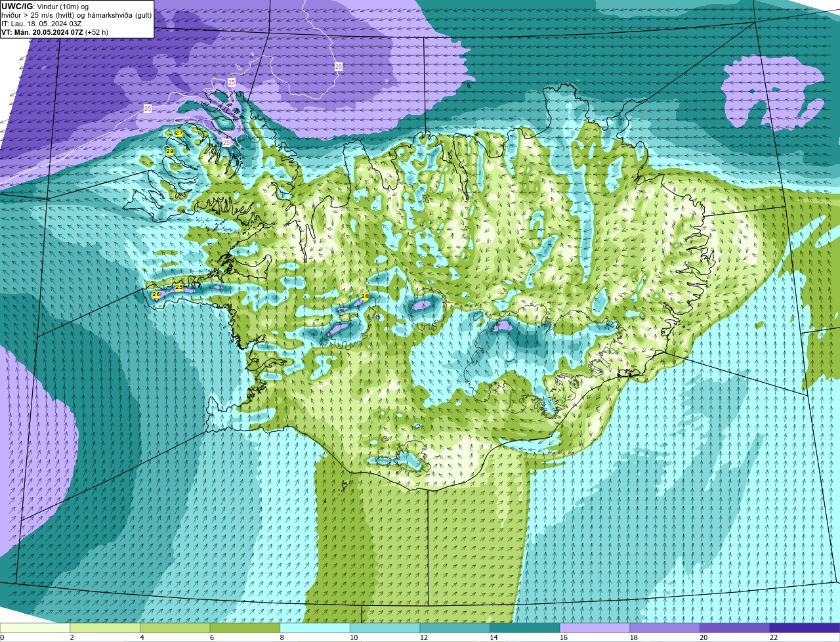Click the 4–6 m/s legend swatch
Image resolution: width=840 pixels, height=642 pixels.
coord(175,628)
